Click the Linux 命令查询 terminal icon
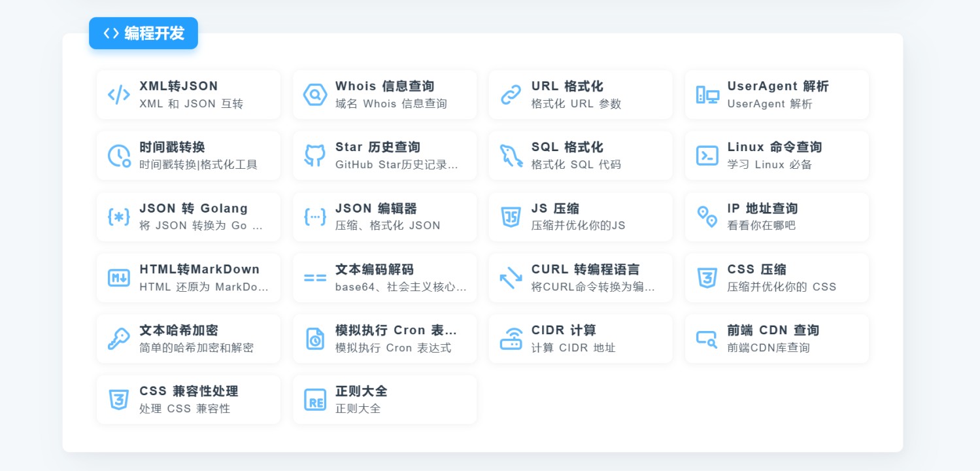This screenshot has height=471, width=980. pos(707,156)
